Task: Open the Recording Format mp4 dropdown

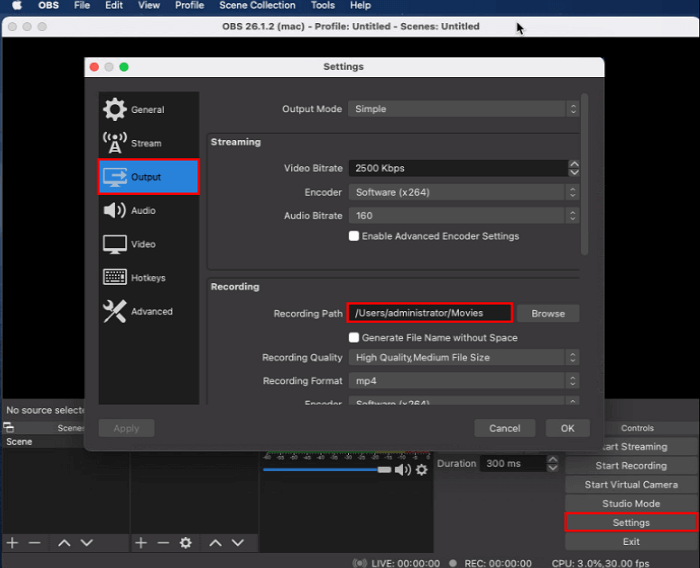Action: [463, 381]
